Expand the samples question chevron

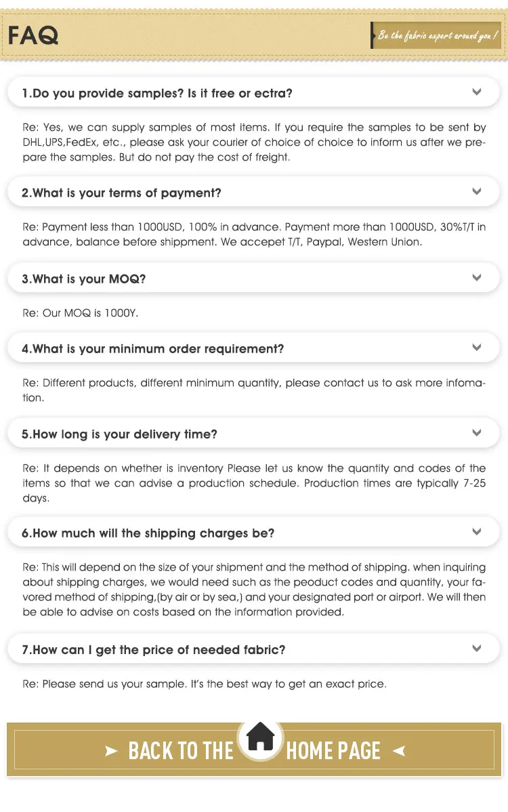point(477,92)
